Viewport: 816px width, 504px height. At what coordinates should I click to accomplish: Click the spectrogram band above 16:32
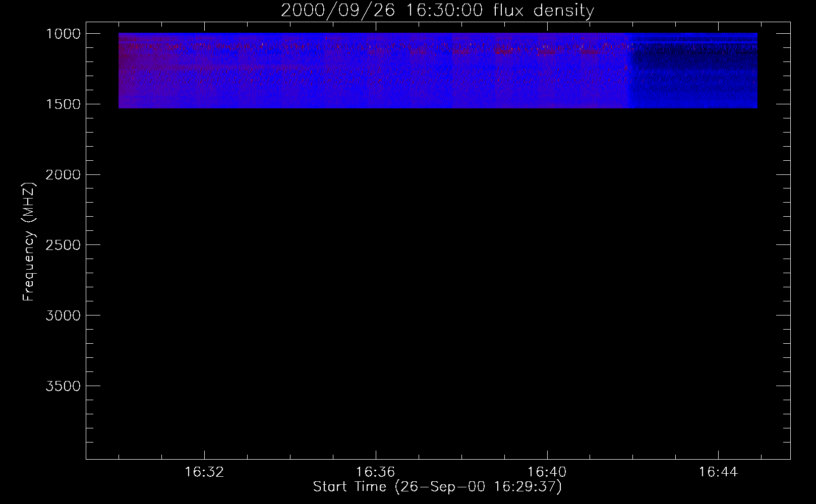[x=204, y=71]
